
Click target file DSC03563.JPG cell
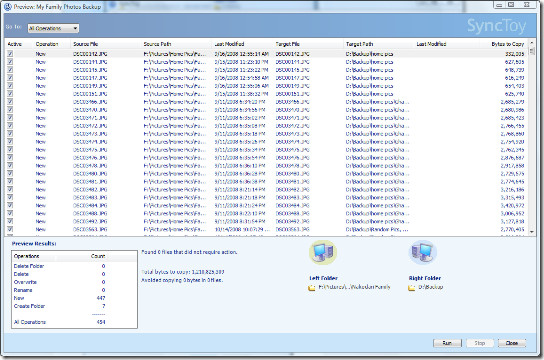292,229
